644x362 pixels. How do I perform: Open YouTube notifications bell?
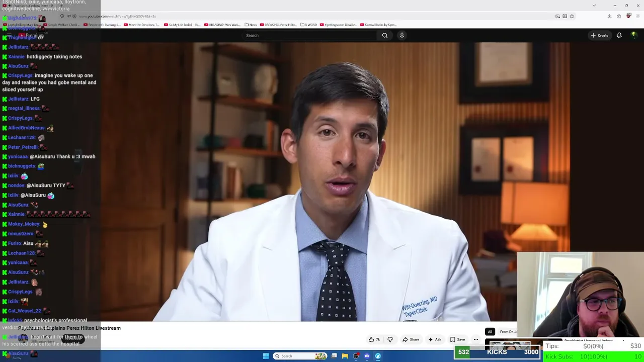619,35
